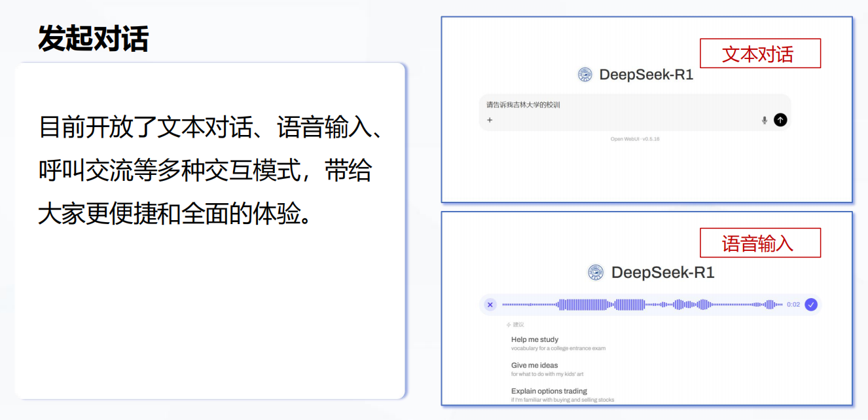
Task: Click the Open WebUI v0.5.16 version text
Action: (x=635, y=139)
